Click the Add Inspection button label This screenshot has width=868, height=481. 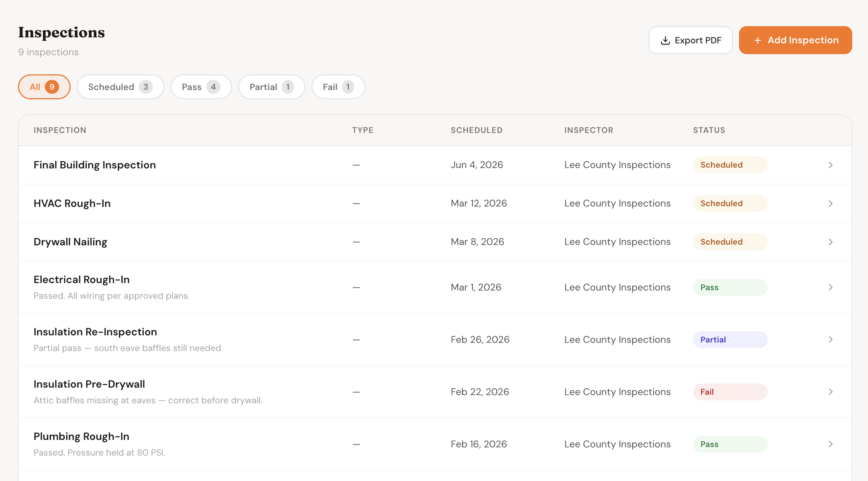[x=803, y=40]
